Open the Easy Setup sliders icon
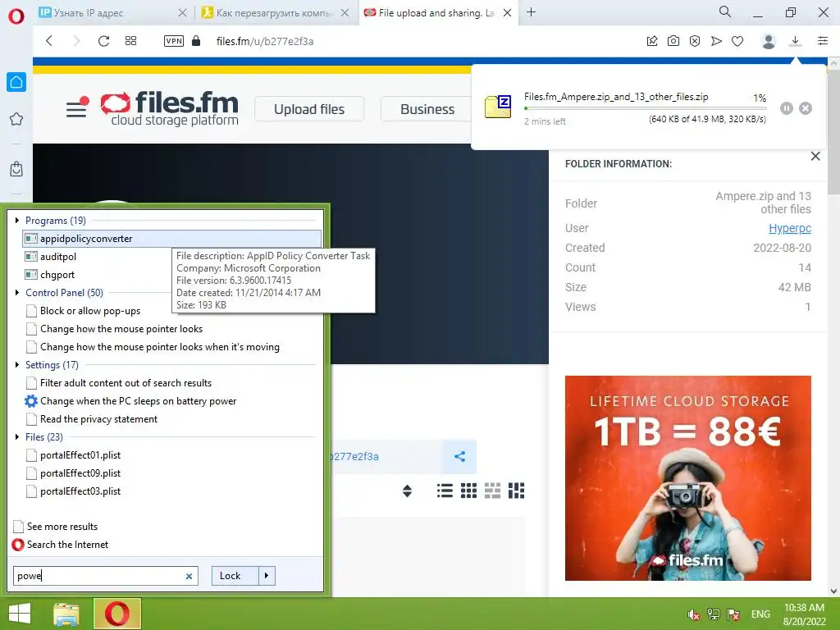This screenshot has height=630, width=840. click(x=823, y=41)
